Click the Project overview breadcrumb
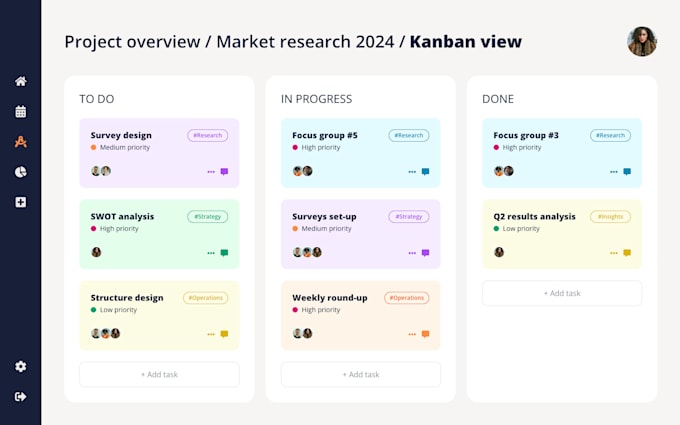Image resolution: width=680 pixels, height=425 pixels. [x=132, y=42]
